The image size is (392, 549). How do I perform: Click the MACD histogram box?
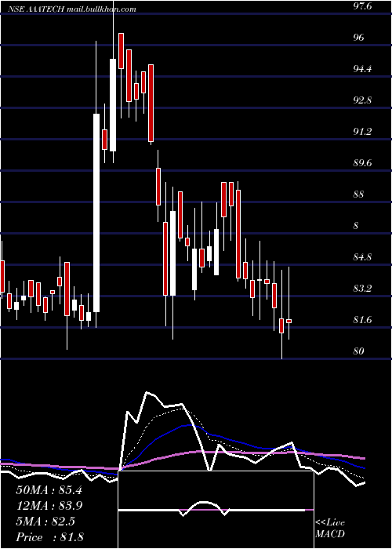pos(216,510)
